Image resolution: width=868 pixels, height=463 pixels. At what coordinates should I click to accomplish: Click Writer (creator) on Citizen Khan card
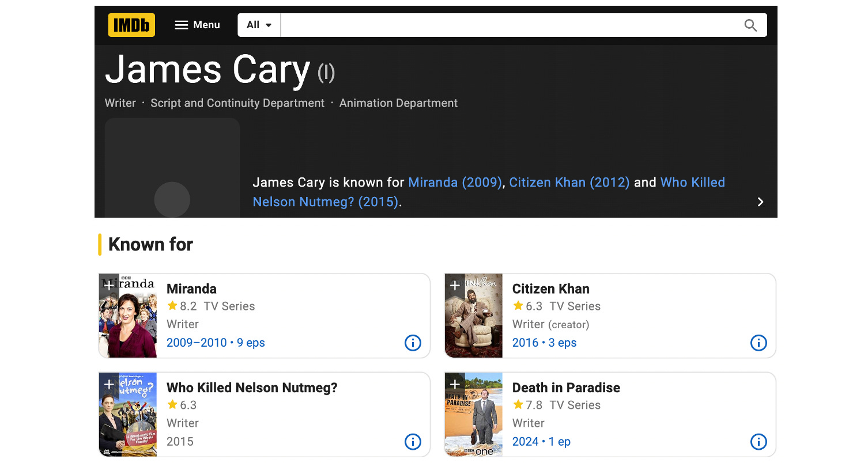(550, 324)
